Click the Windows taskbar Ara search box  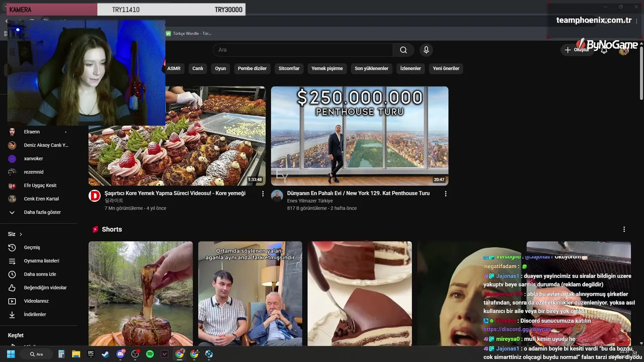pyautogui.click(x=36, y=354)
